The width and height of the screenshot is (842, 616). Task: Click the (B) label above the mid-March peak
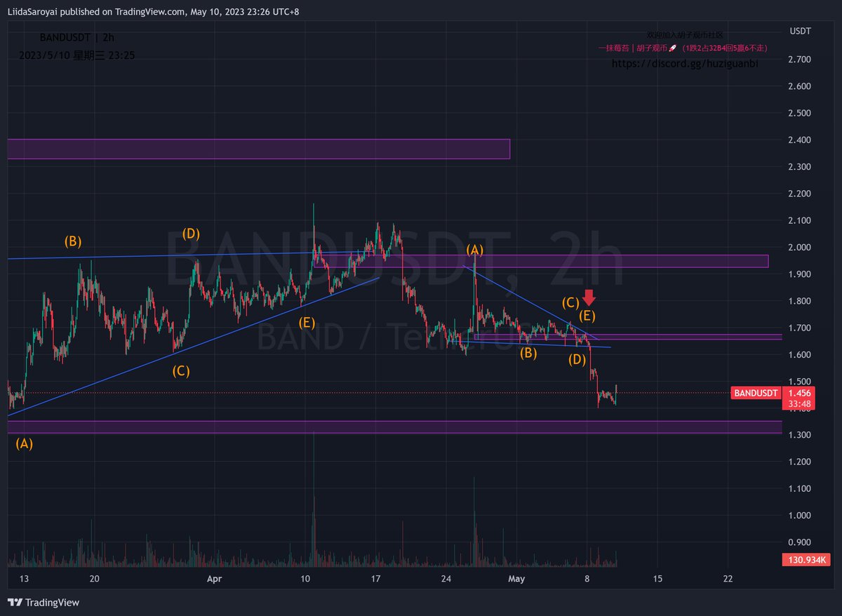[73, 241]
